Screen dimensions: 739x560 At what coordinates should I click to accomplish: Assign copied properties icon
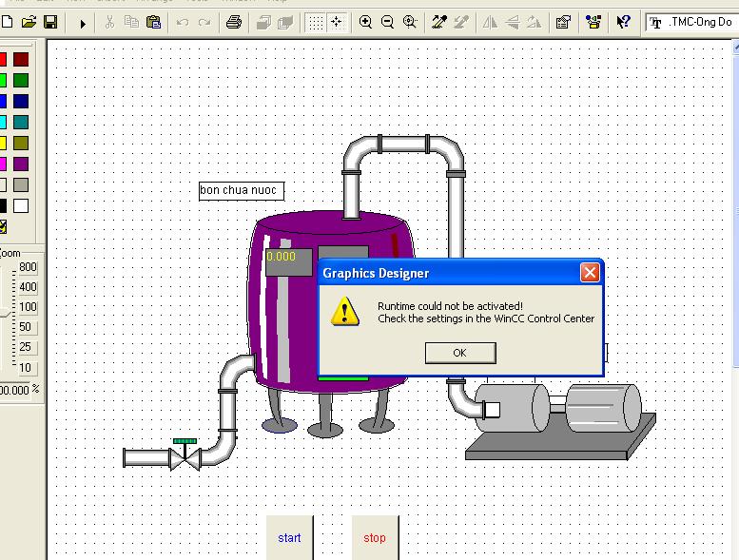coord(461,22)
